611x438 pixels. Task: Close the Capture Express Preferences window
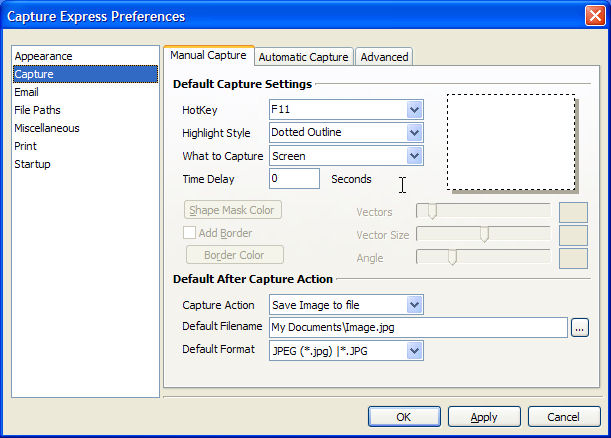[x=595, y=16]
